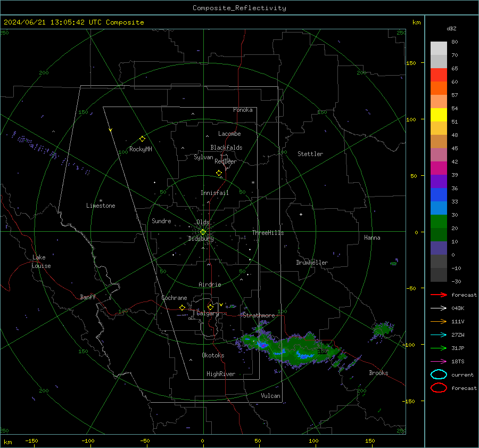Click the Calgary city label

(x=208, y=313)
